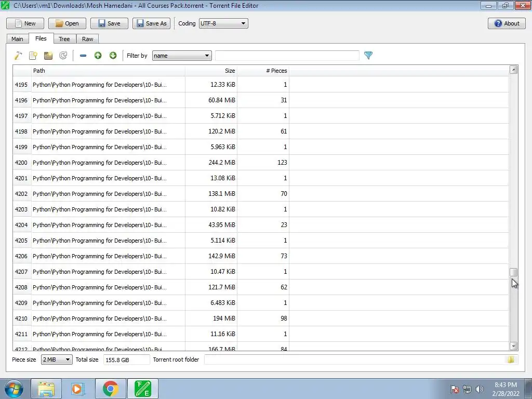Switch to the Raw tab

(87, 39)
